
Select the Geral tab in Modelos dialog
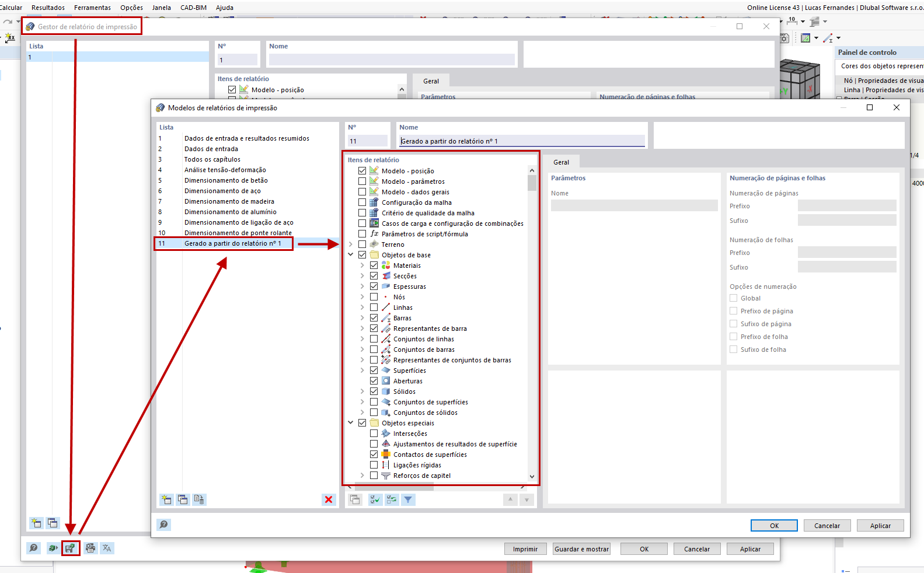click(562, 162)
